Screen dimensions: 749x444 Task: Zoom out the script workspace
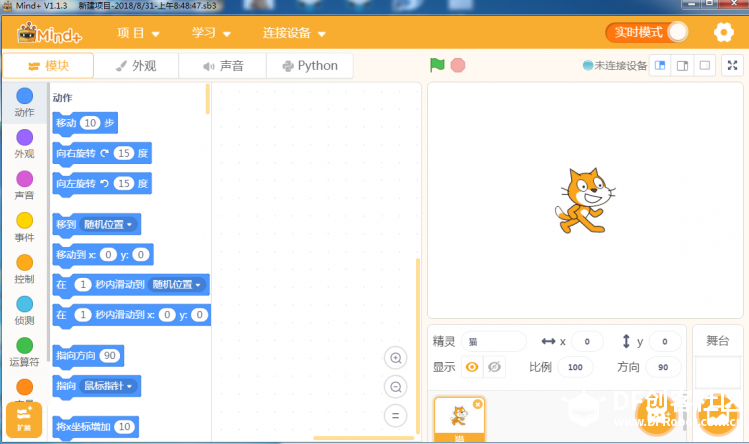point(396,387)
